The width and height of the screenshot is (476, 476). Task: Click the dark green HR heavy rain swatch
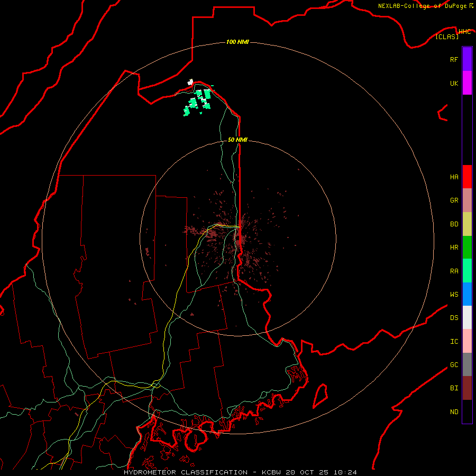467,248
